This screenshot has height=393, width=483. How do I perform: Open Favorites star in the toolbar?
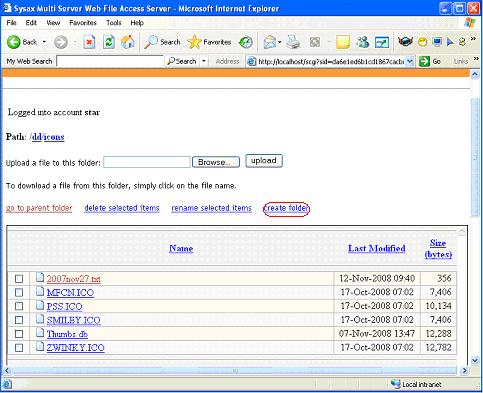pos(194,42)
